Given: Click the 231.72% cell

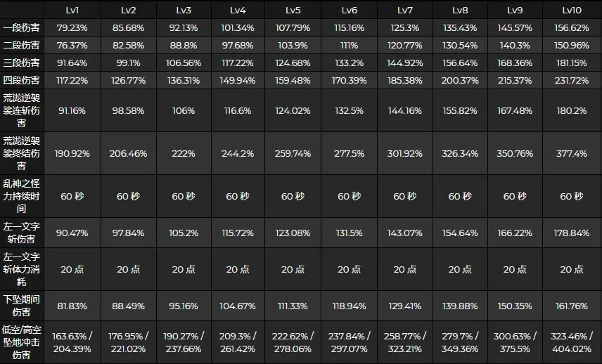Looking at the screenshot, I should pyautogui.click(x=572, y=81).
